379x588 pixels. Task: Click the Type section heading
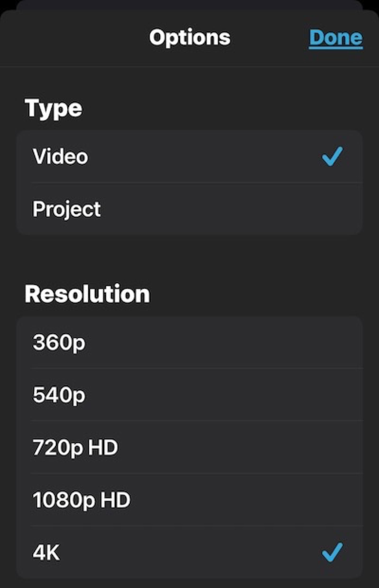53,109
